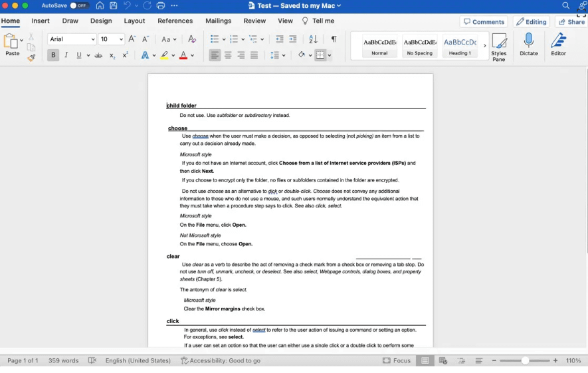Clear all formatting icon
Screen dimensions: 588x373
[192, 39]
